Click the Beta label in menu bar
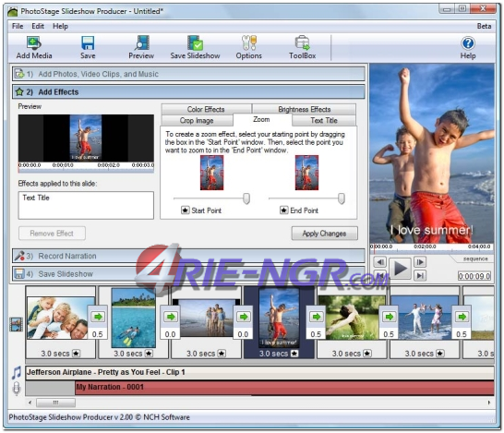The width and height of the screenshot is (504, 433). [x=484, y=26]
